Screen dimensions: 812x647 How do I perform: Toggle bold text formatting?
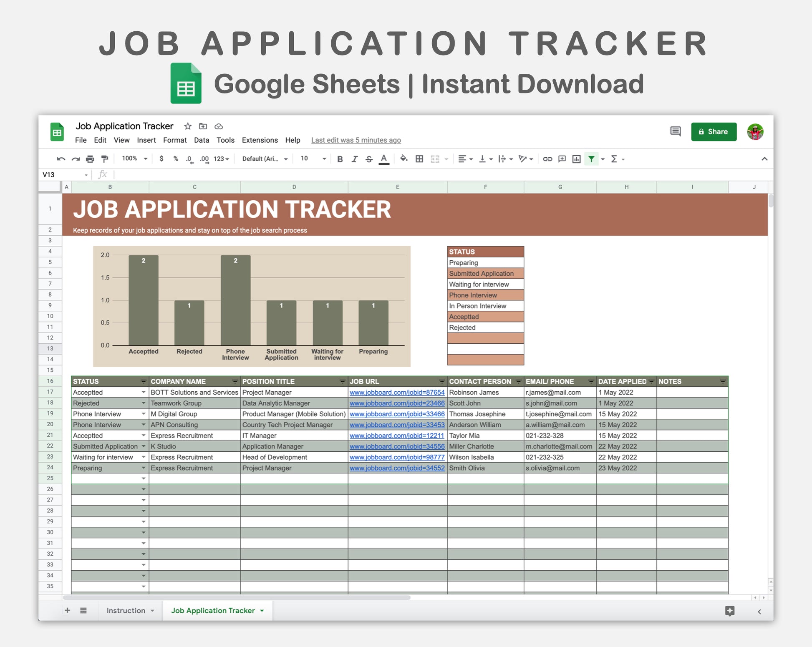pos(340,159)
